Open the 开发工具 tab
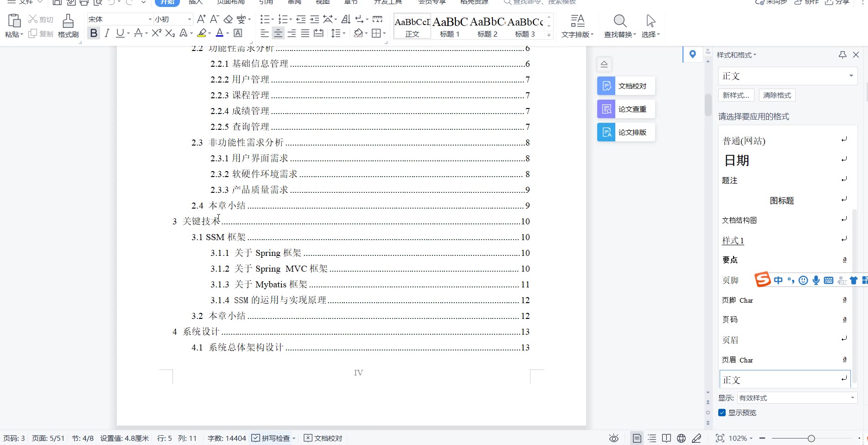868x445 pixels. 388,2
